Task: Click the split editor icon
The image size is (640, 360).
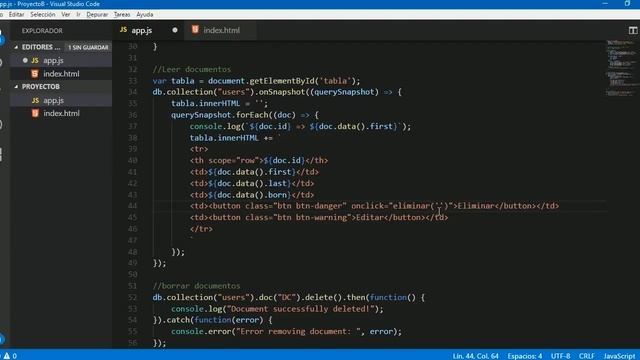Action: tap(633, 31)
